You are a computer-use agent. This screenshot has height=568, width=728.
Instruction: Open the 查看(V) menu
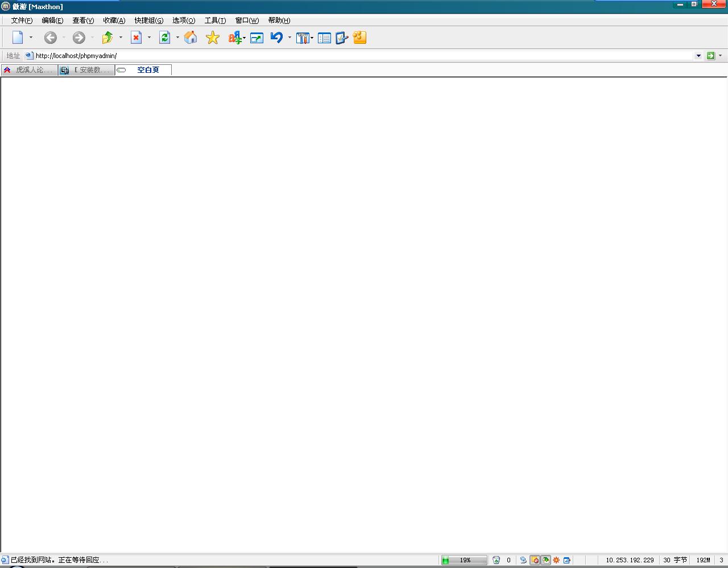[x=83, y=20]
